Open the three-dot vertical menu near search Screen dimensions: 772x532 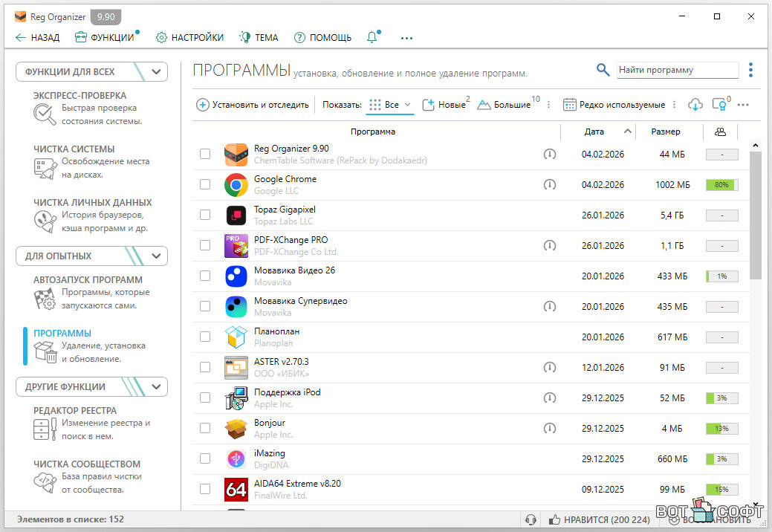click(751, 70)
